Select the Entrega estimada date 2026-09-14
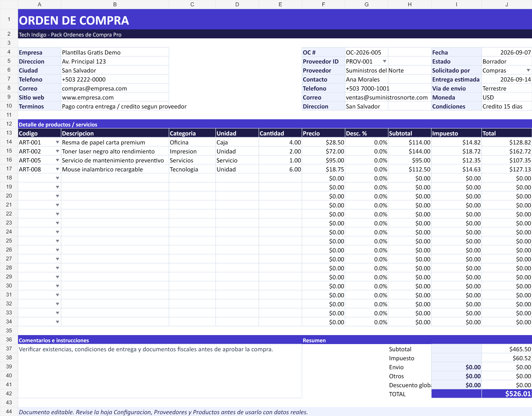The height and width of the screenshot is (416, 532). [x=507, y=79]
